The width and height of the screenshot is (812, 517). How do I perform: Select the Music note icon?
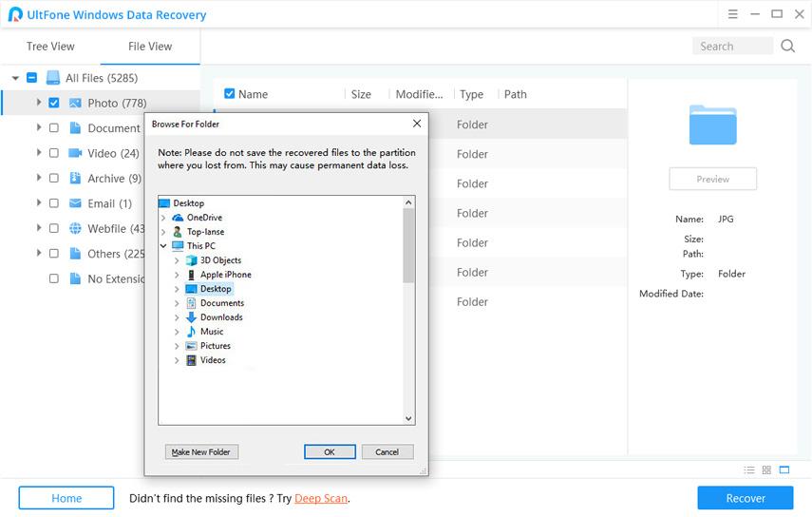click(191, 332)
